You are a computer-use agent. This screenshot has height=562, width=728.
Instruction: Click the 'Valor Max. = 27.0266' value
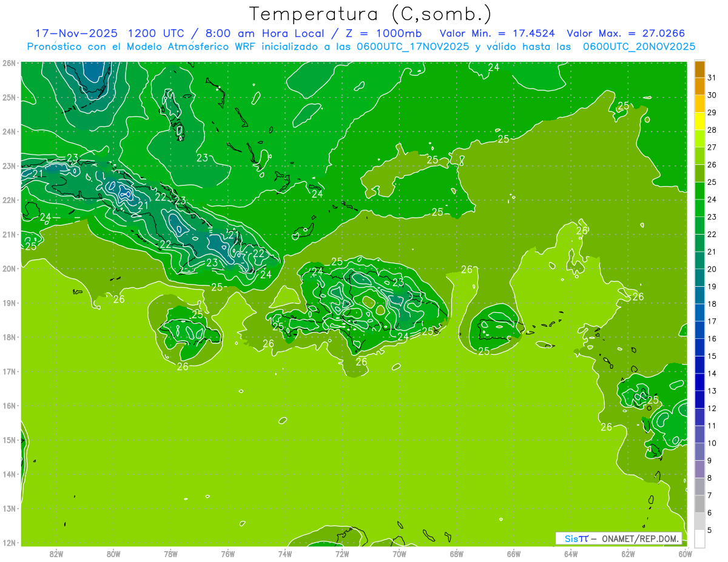[x=625, y=33]
